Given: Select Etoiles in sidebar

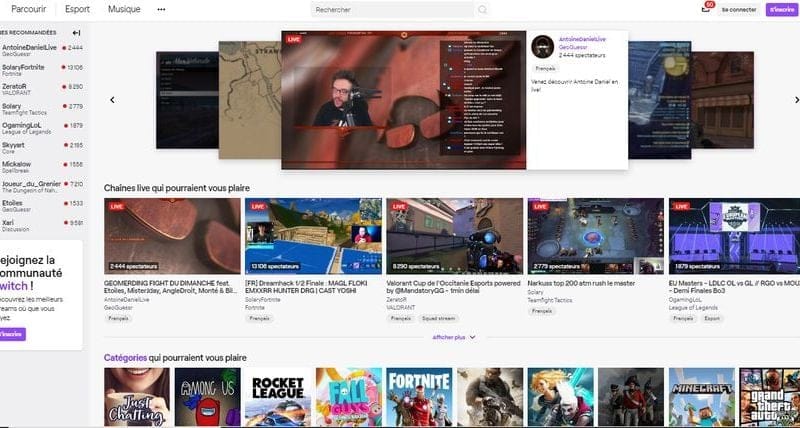Looking at the screenshot, I should coord(42,206).
